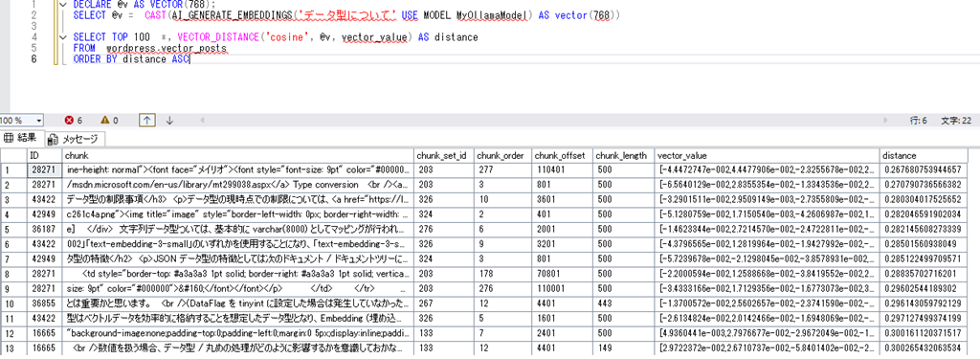The image size is (980, 359).
Task: Select the chunk column header
Action: 238,155
